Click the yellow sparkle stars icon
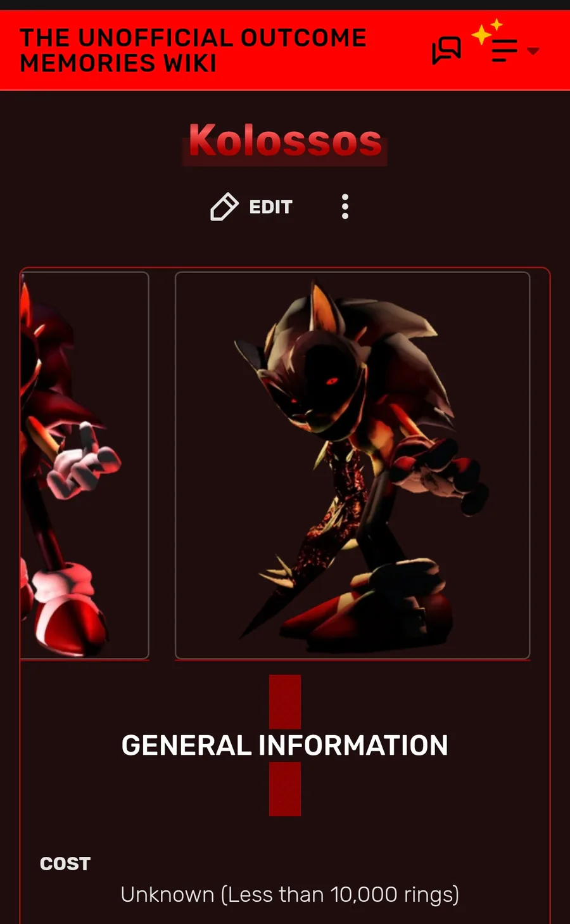Viewport: 570px width, 924px height. (x=487, y=31)
